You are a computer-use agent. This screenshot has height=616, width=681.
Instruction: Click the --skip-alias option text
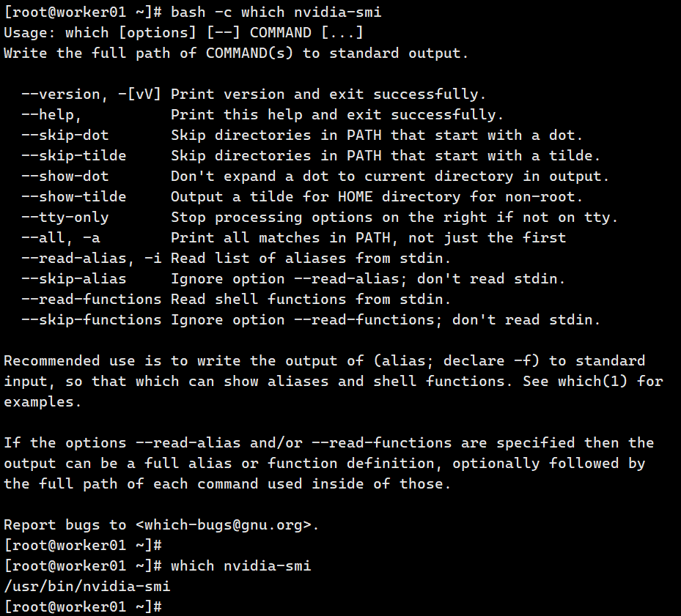74,278
